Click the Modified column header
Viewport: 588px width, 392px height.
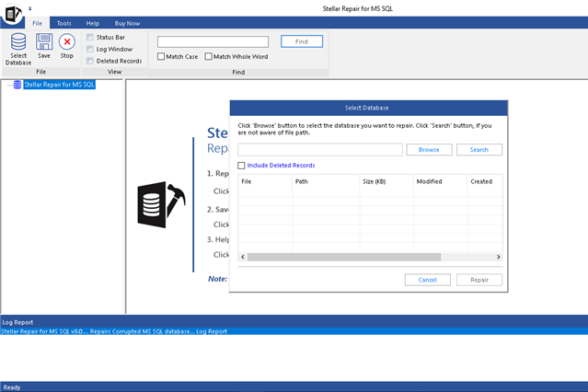(440, 181)
